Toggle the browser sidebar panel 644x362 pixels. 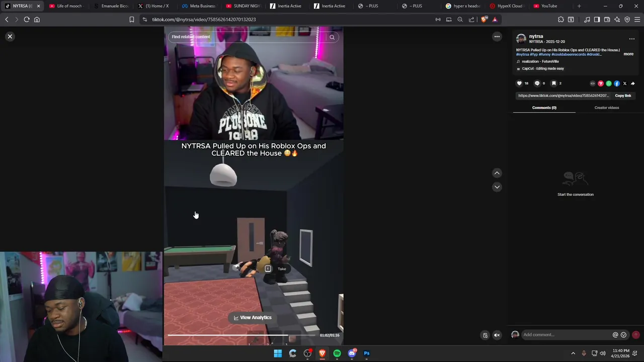597,19
